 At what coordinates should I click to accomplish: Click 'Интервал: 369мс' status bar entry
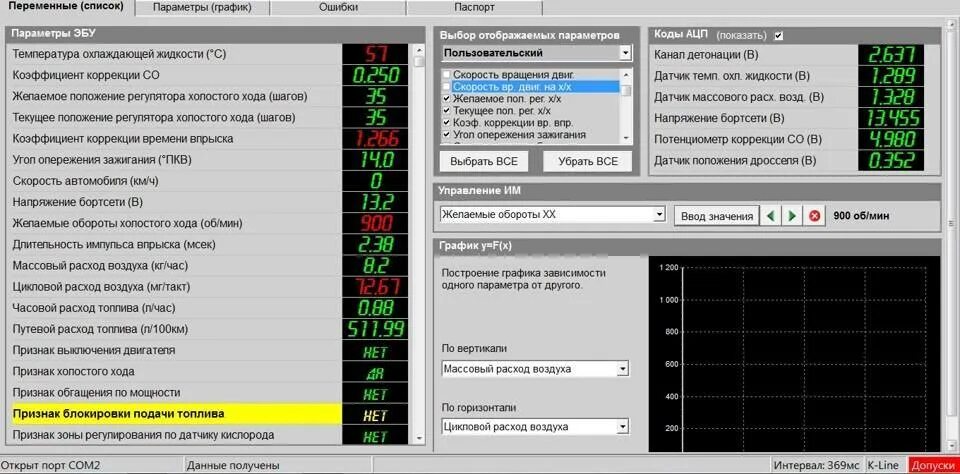pos(817,466)
